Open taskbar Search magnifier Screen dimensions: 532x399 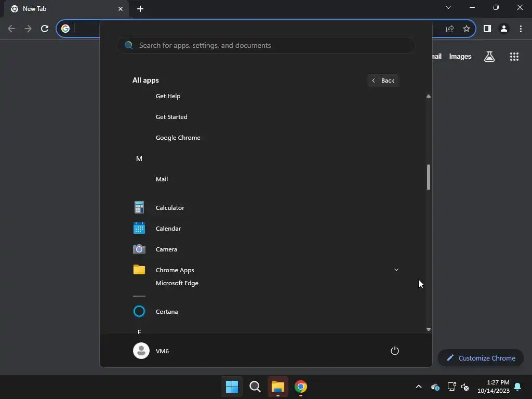[x=255, y=387]
